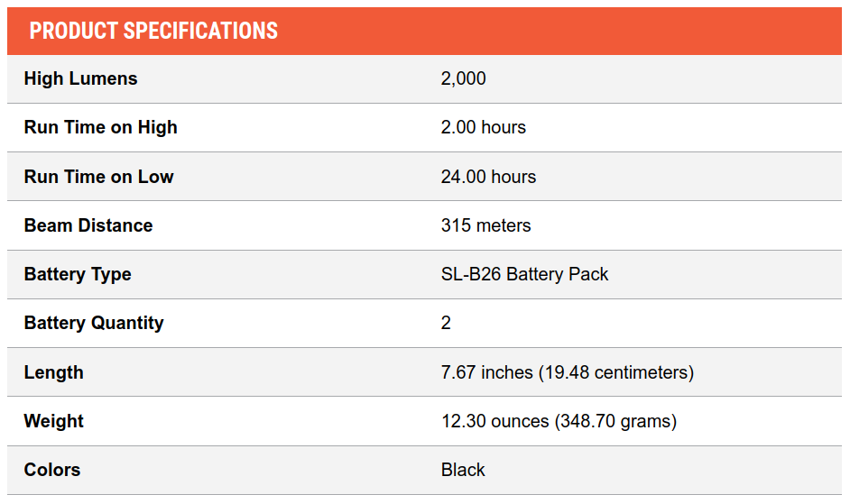Click the Product Specifications header
850x504 pixels.
(x=153, y=31)
